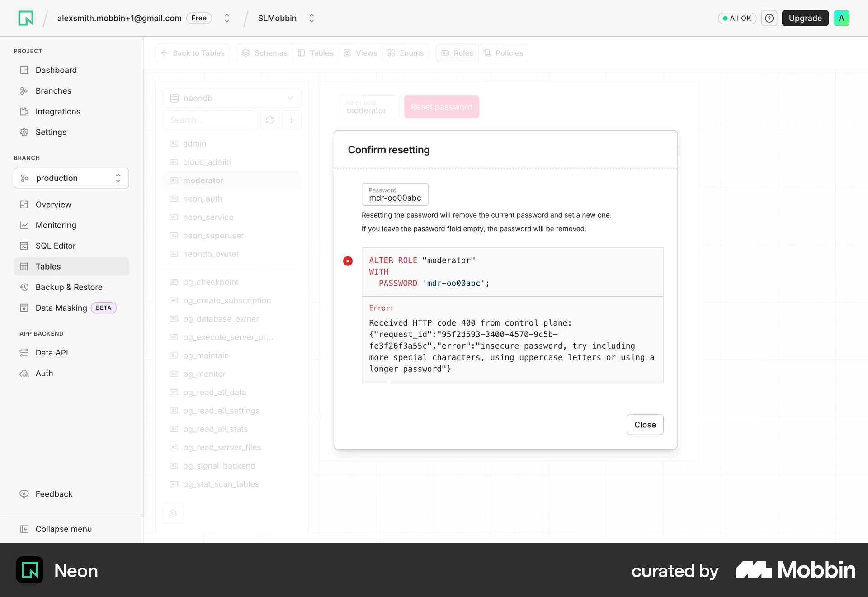The width and height of the screenshot is (868, 597).
Task: Click the Dashboard icon in sidebar
Action: [24, 70]
